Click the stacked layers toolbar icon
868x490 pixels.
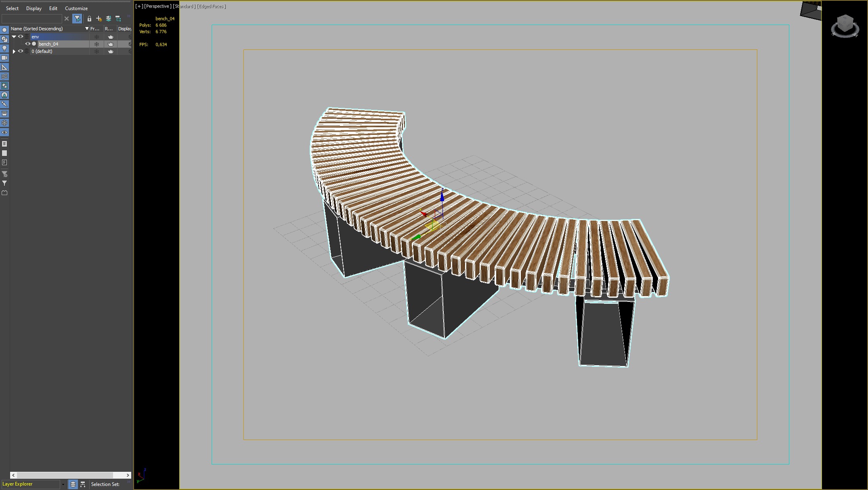[x=109, y=19]
